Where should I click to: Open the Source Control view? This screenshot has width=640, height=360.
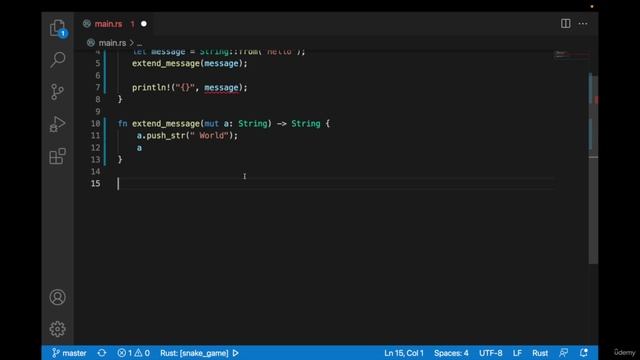click(x=58, y=92)
